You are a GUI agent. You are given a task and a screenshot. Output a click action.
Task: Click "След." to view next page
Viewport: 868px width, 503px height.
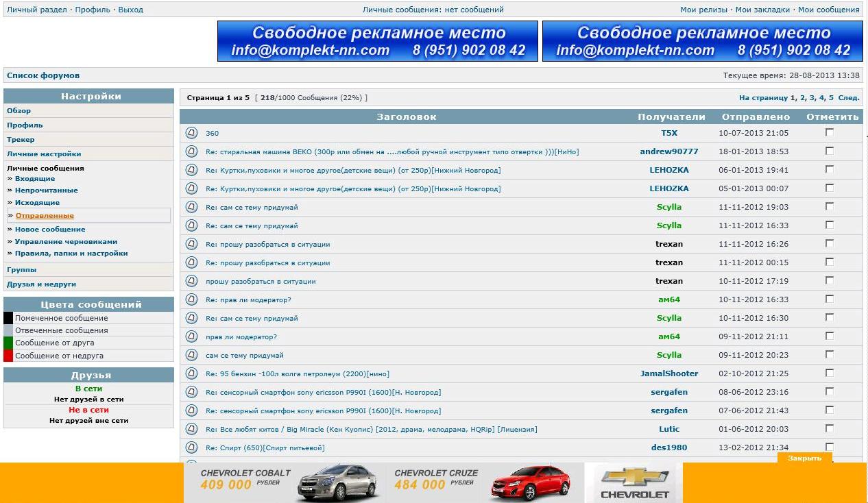coord(849,98)
